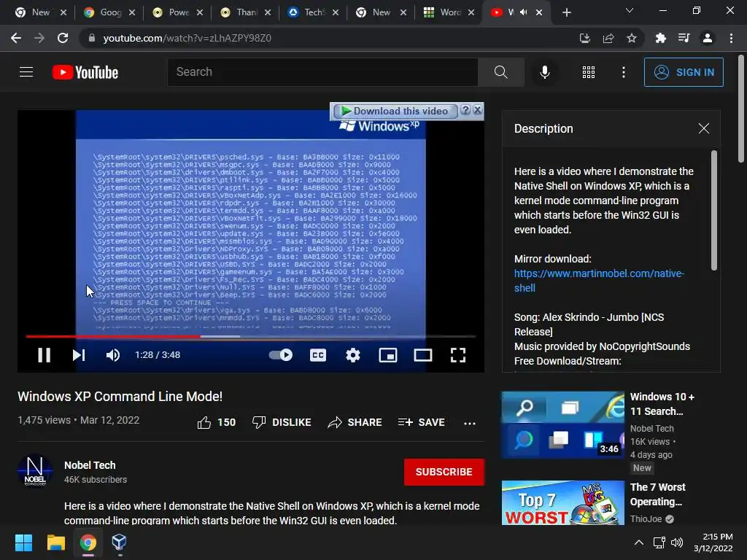Open Nobel Tech channel name link
This screenshot has width=747, height=560.
pos(90,465)
